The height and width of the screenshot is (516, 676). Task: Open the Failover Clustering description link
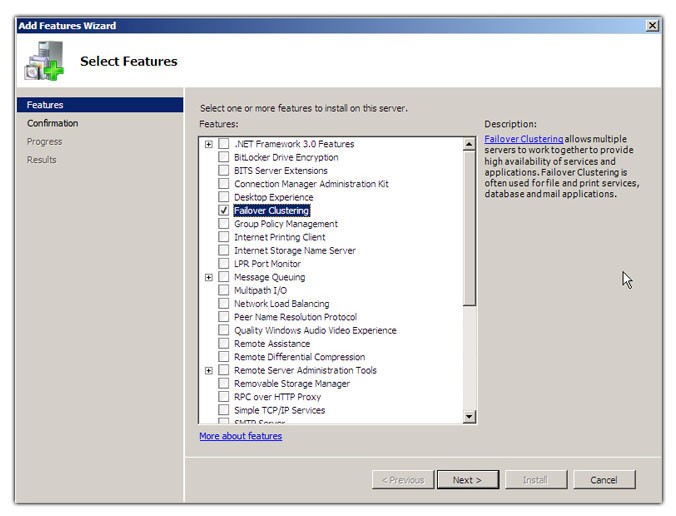[523, 139]
